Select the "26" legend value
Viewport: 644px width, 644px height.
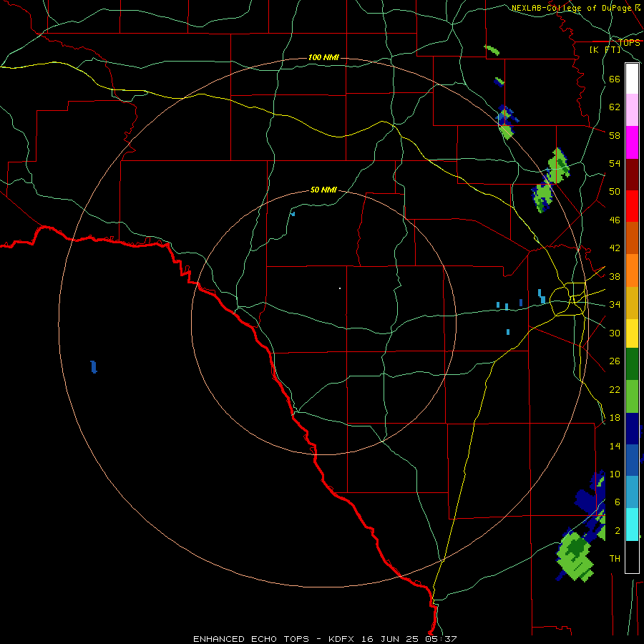tap(615, 361)
